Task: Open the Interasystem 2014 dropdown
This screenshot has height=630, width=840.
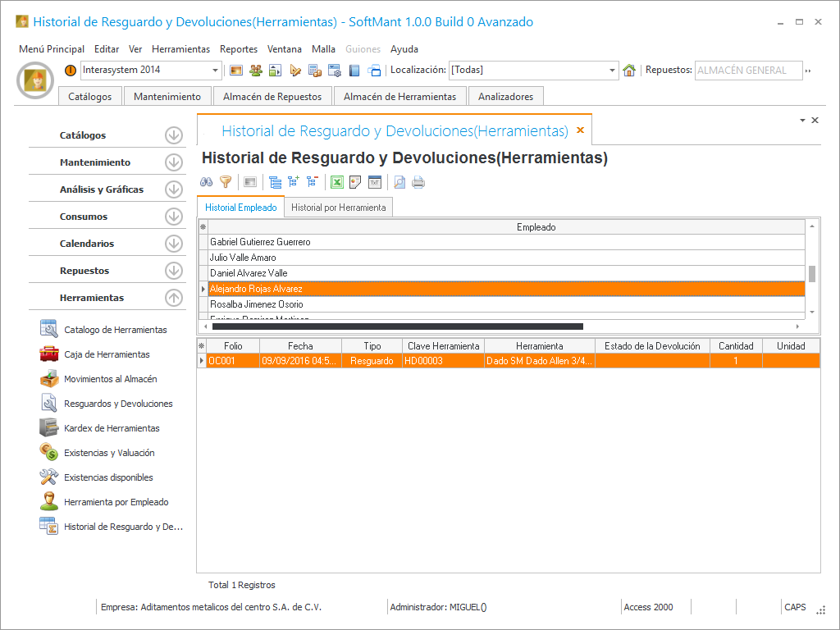Action: point(216,71)
